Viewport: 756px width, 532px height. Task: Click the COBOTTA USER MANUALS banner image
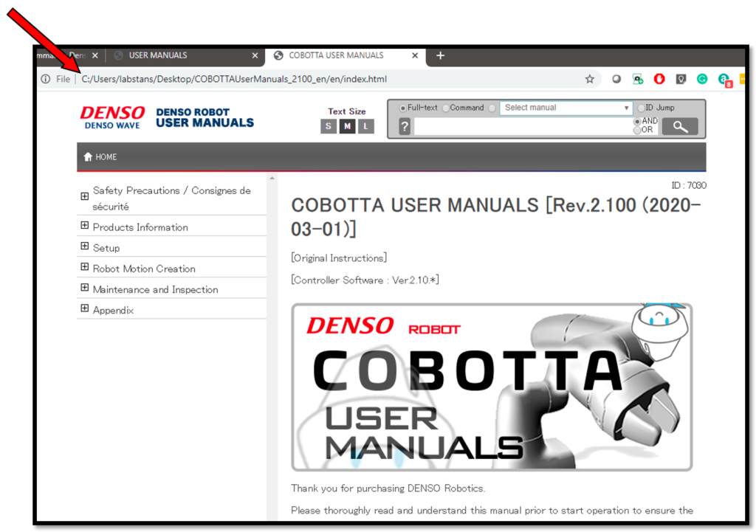pyautogui.click(x=492, y=387)
